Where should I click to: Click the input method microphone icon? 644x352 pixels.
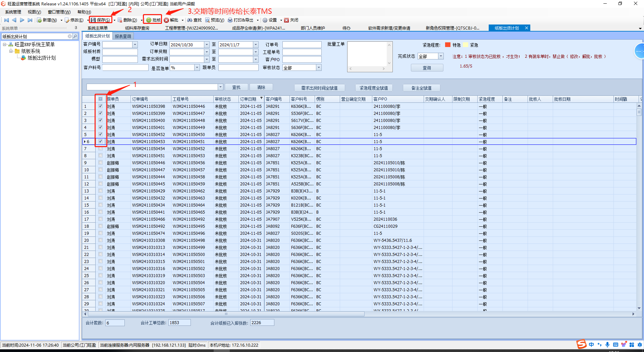pos(607,345)
